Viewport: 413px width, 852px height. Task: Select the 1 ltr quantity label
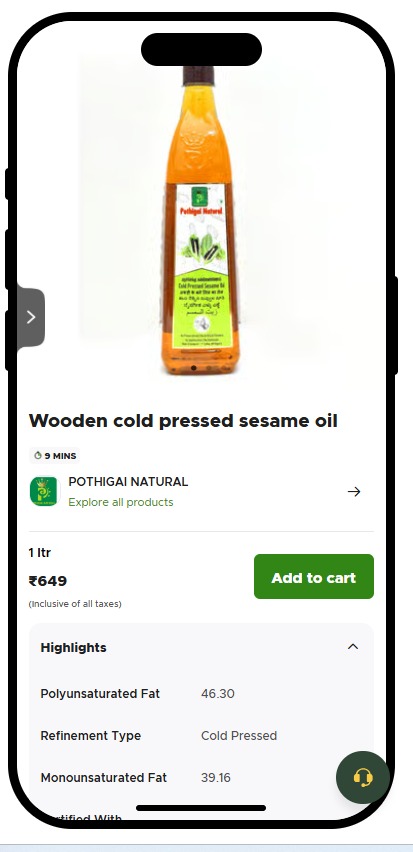pyautogui.click(x=40, y=553)
